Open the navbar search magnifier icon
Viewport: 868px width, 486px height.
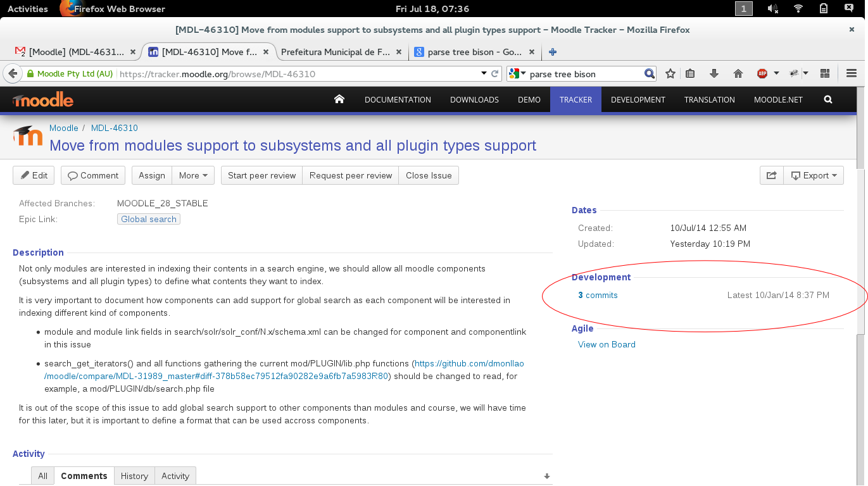click(828, 99)
